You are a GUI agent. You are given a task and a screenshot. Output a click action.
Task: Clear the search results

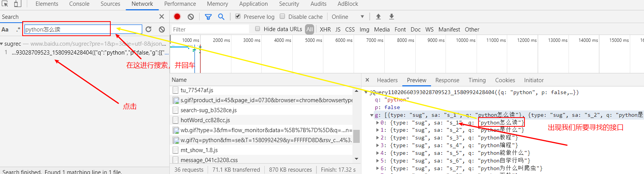162,29
